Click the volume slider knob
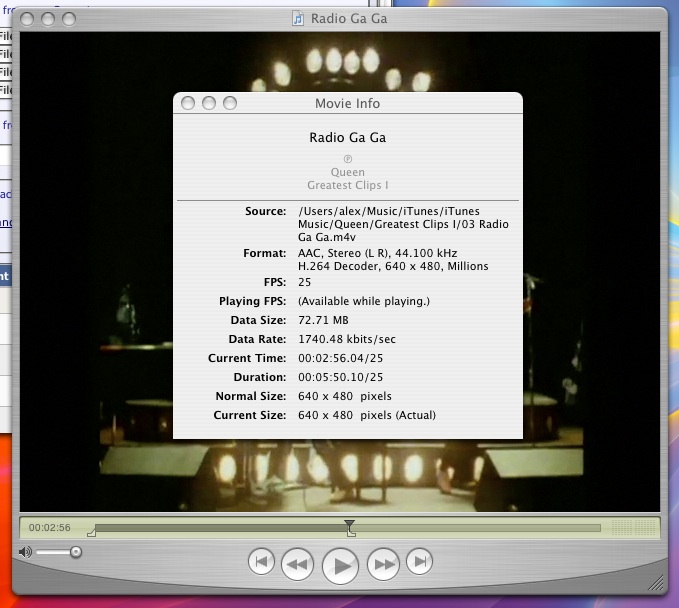679x608 pixels. coord(76,552)
